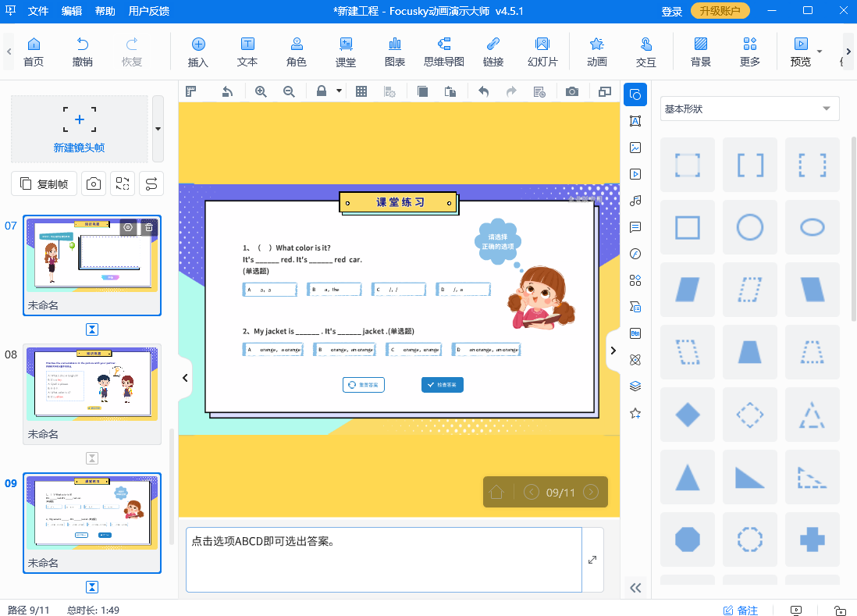Image resolution: width=857 pixels, height=616 pixels.
Task: Open the 交互 interaction tool
Action: (x=646, y=52)
